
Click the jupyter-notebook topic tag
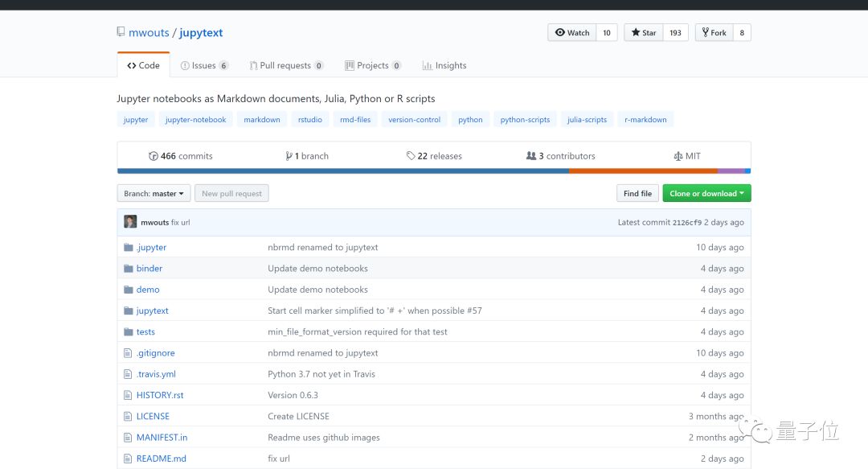tap(196, 120)
